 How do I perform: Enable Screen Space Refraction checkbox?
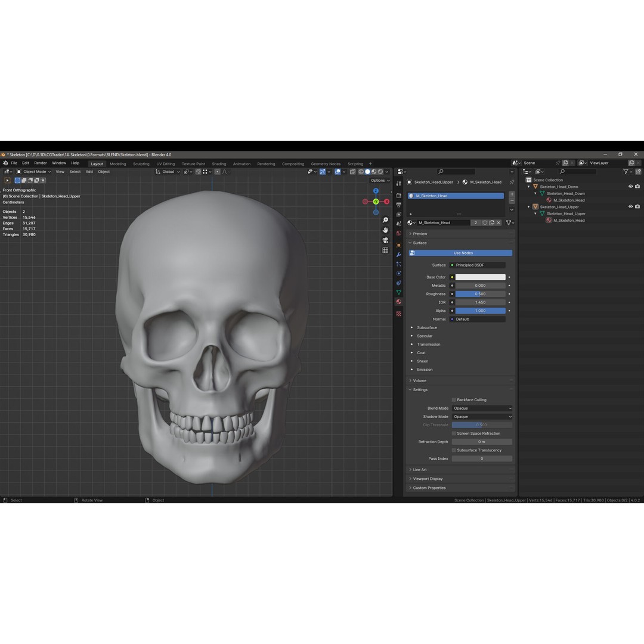(x=454, y=434)
